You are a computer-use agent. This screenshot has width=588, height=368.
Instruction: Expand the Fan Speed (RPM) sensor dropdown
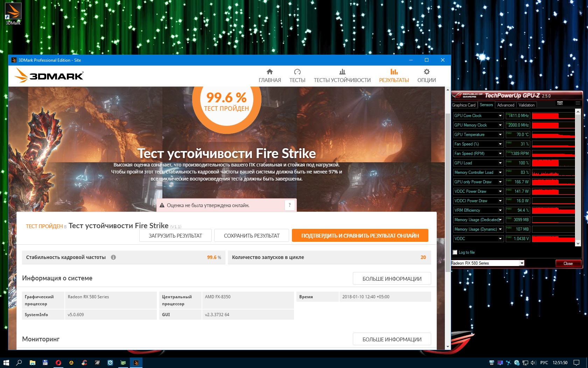coord(500,154)
